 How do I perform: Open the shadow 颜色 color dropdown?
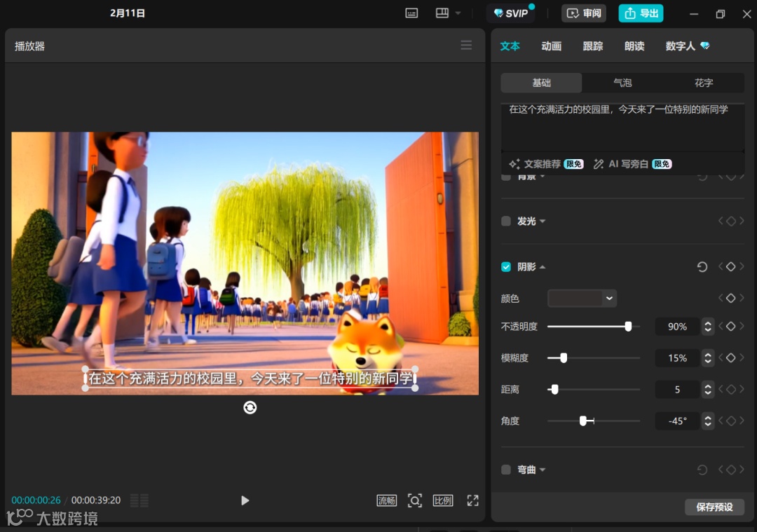pyautogui.click(x=582, y=299)
